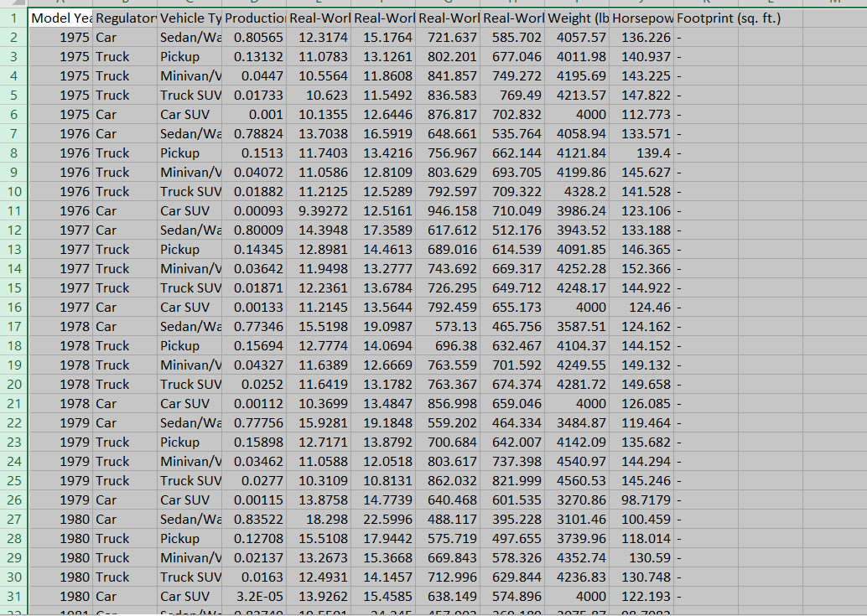
Task: Select the 1980 value in row 27
Action: (x=60, y=519)
